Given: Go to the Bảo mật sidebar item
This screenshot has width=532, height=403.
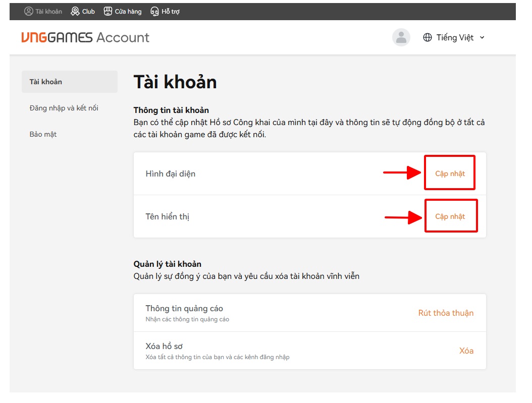Looking at the screenshot, I should click(43, 134).
